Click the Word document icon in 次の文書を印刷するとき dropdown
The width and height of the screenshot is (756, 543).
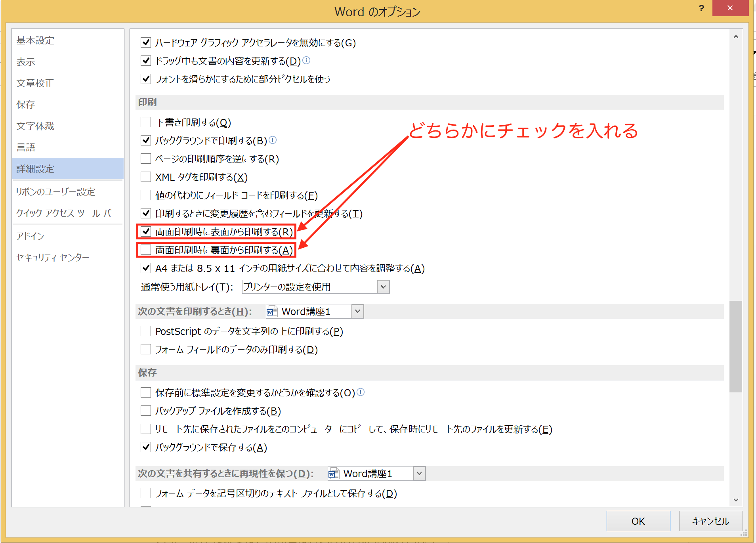pos(272,311)
